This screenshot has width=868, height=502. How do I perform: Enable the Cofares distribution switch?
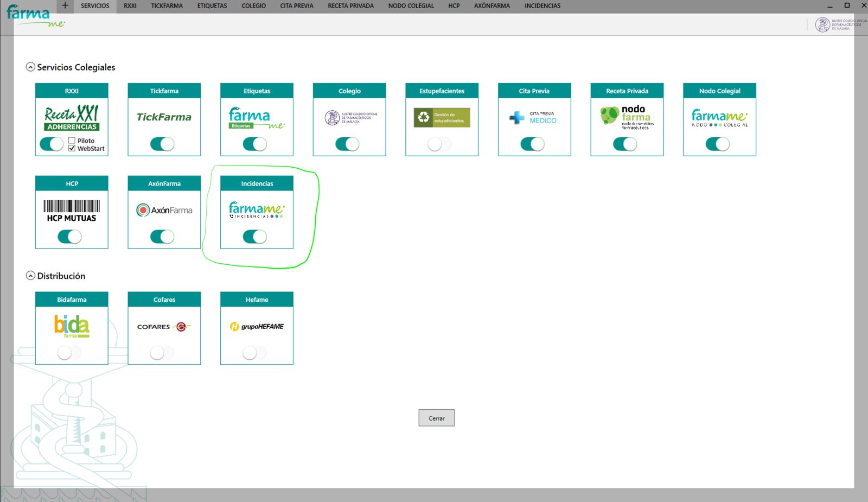click(162, 353)
